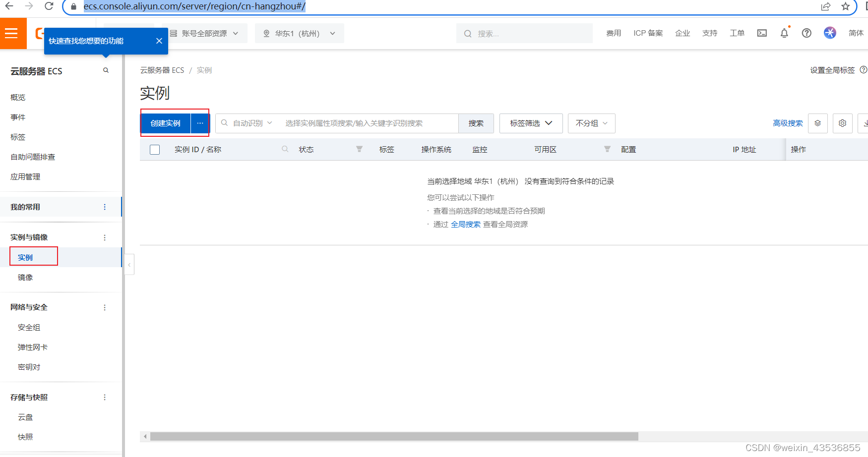Click 设置全局标签
868x457 pixels.
832,70
